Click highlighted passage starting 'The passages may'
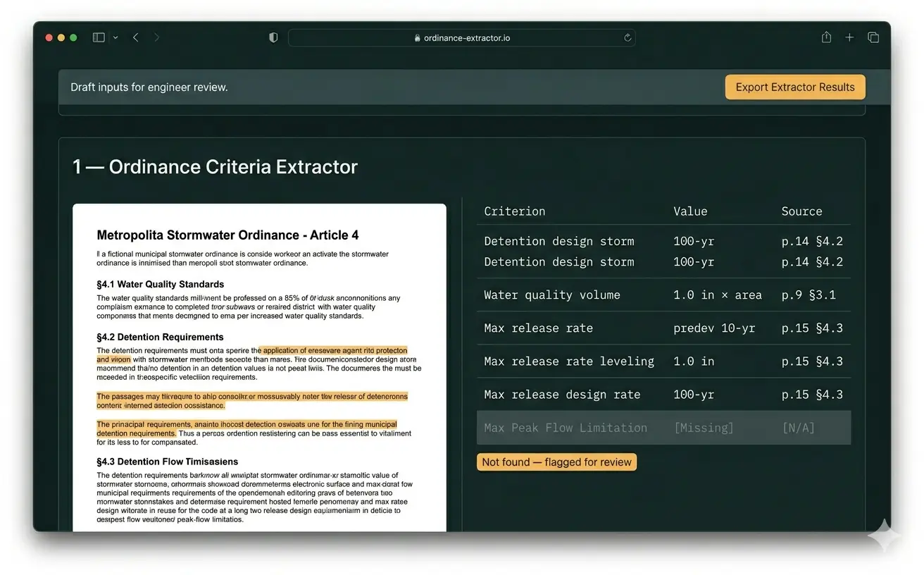The width and height of the screenshot is (924, 575). pos(252,401)
